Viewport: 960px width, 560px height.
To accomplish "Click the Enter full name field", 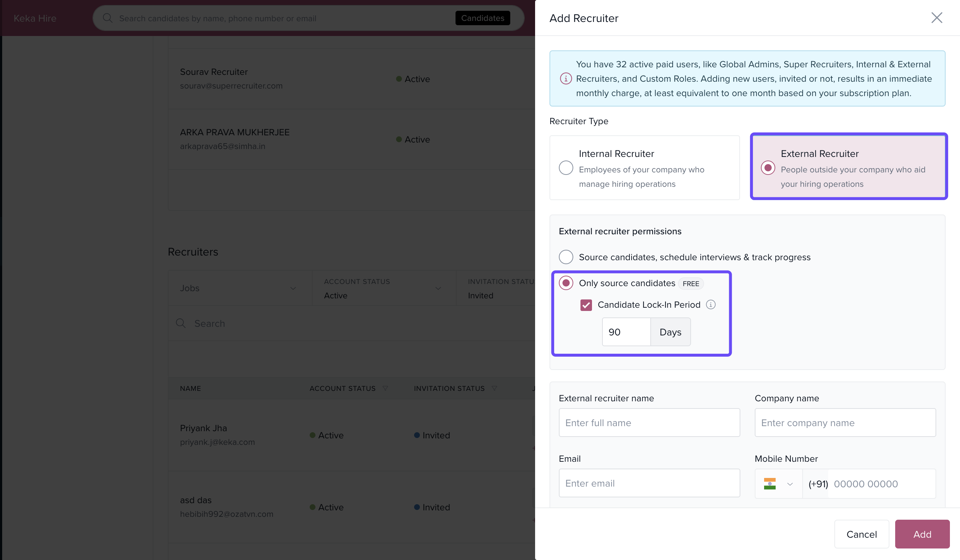I will 649,423.
